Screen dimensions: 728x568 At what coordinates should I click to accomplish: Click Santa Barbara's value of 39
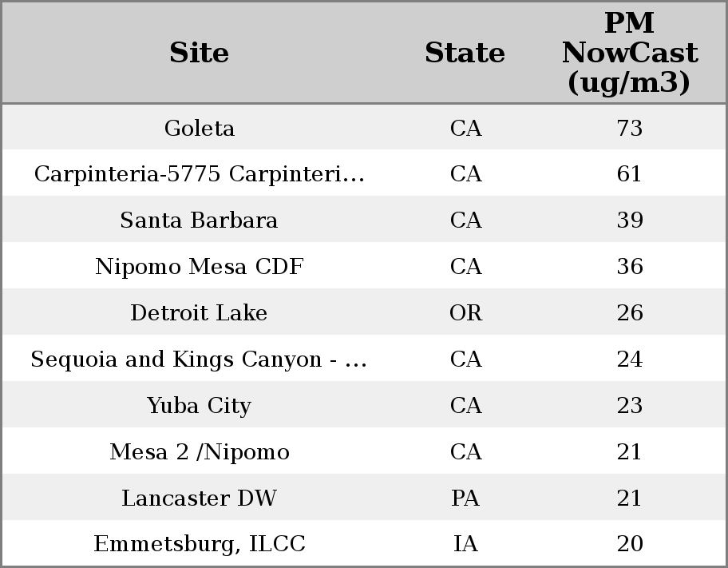(629, 220)
